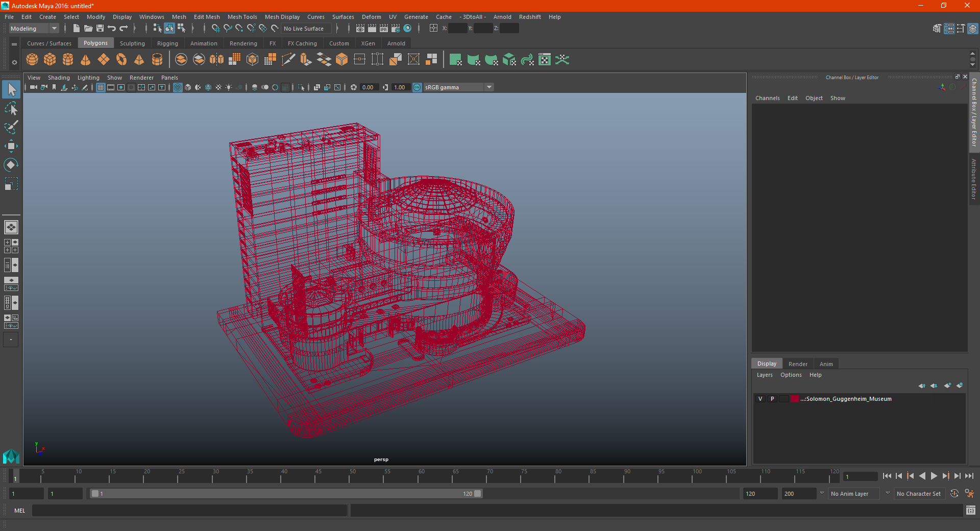Switch to the Render layer tab
The image size is (980, 531).
click(798, 364)
